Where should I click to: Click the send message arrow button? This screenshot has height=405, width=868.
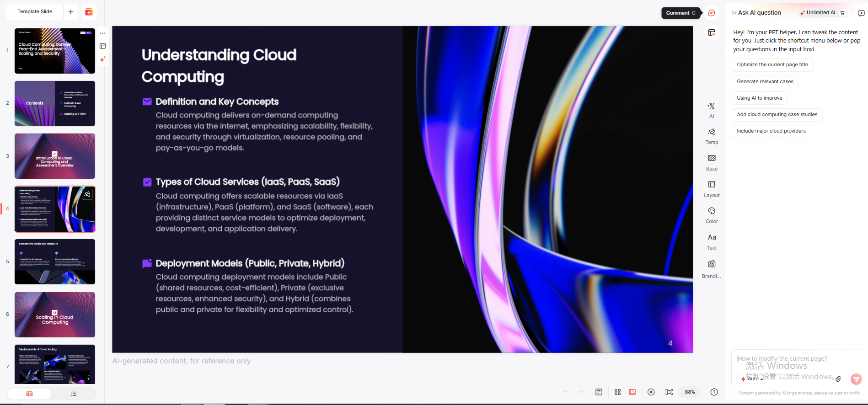click(856, 379)
